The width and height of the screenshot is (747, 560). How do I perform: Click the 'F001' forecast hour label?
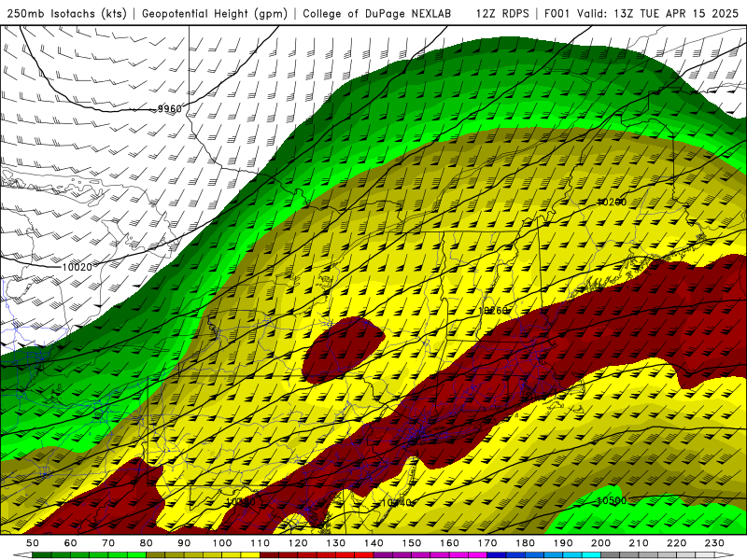(557, 13)
